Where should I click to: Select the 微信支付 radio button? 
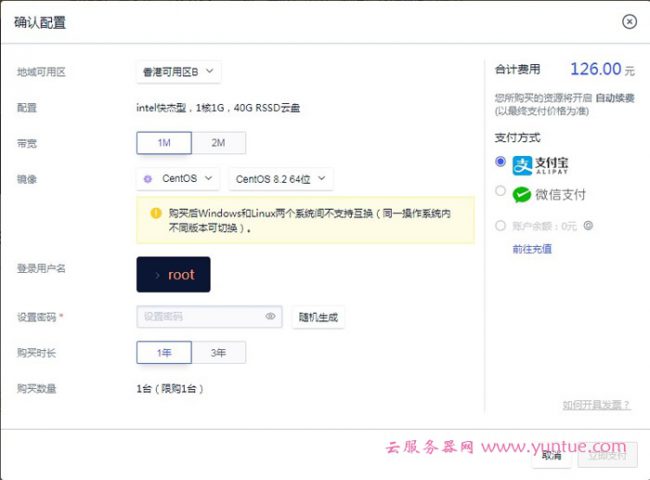(500, 191)
